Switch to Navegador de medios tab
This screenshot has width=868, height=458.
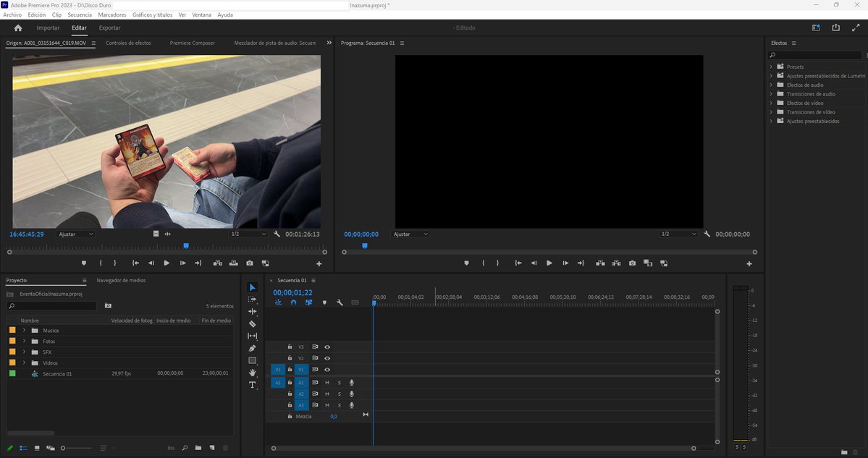(121, 281)
